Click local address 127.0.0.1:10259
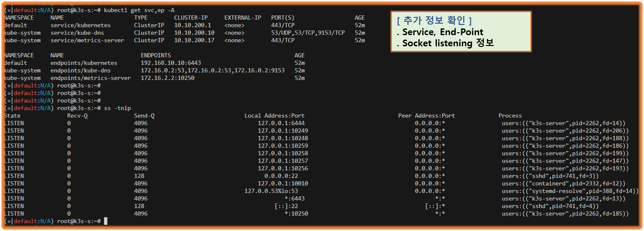Screen dimensions: 644x231 [283, 146]
